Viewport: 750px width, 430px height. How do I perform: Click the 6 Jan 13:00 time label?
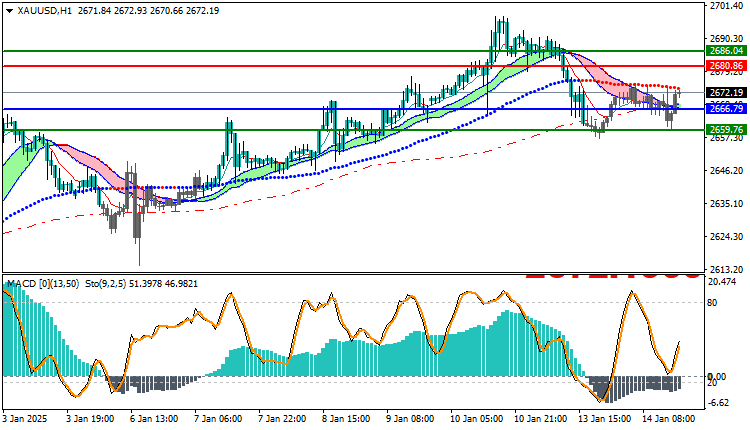tap(153, 419)
